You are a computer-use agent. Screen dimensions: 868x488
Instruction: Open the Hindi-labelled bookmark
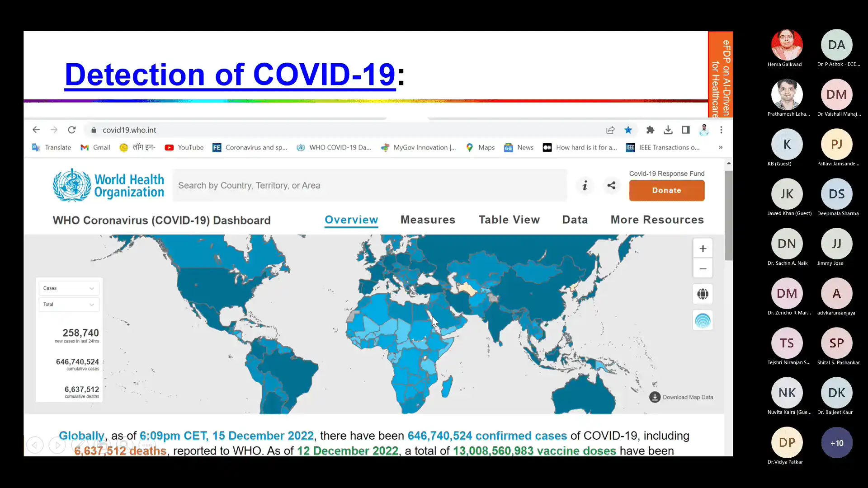[x=137, y=147]
